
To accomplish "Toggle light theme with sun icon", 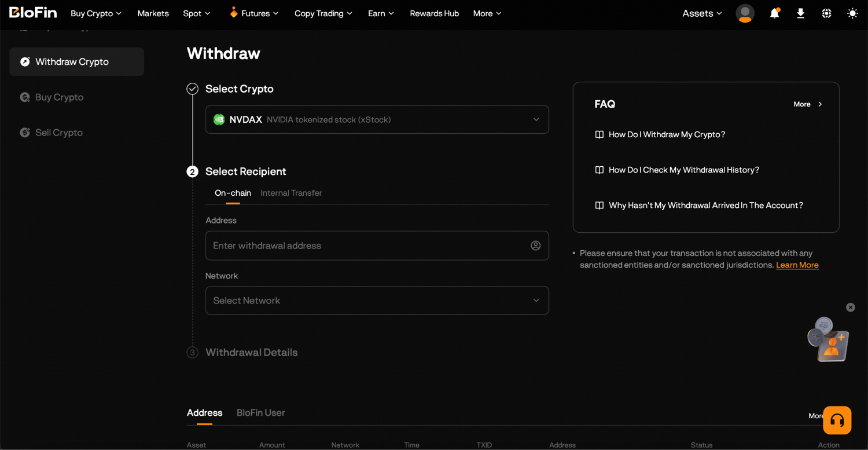I will (852, 13).
